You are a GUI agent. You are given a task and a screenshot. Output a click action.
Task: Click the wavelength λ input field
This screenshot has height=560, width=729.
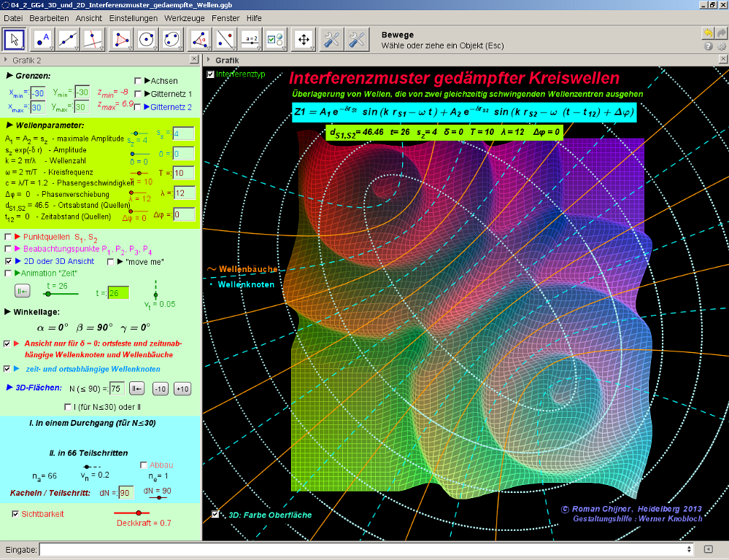click(183, 192)
